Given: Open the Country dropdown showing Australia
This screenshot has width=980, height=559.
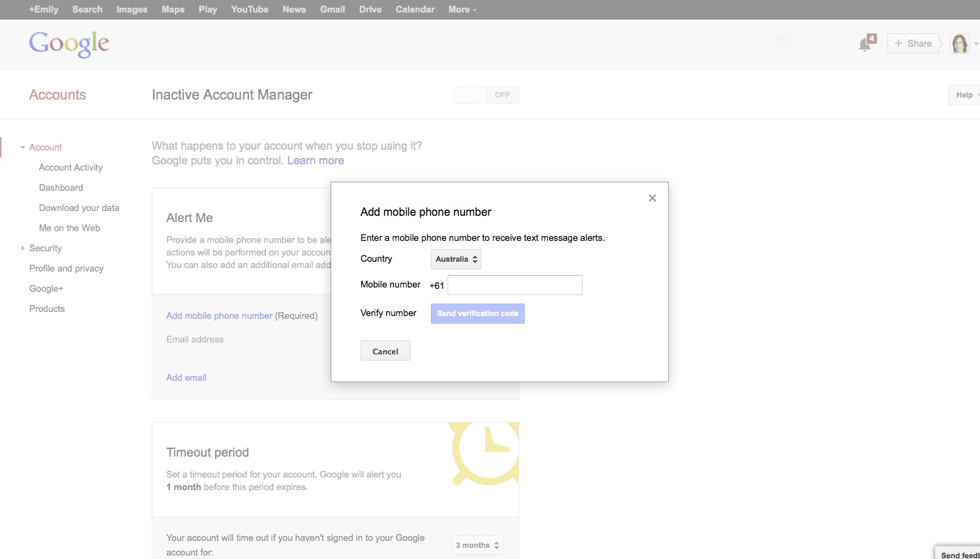Looking at the screenshot, I should coord(456,260).
